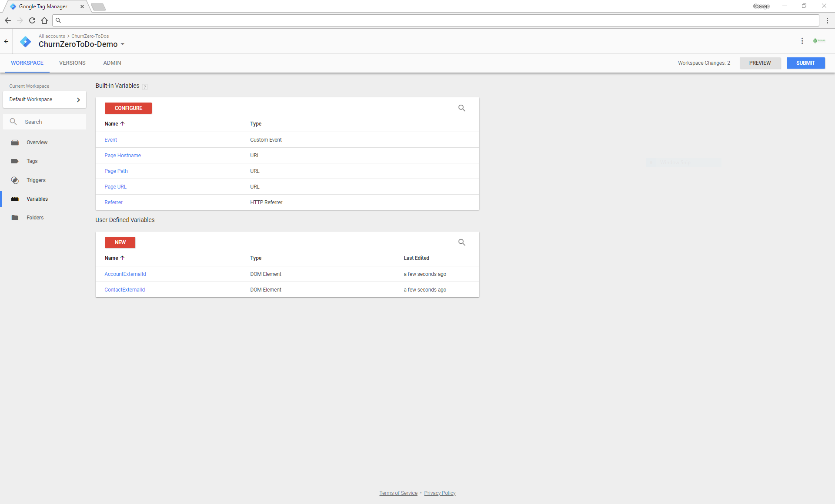Screen dimensions: 835x504
Task: Click the red New variable button
Action: coord(120,242)
